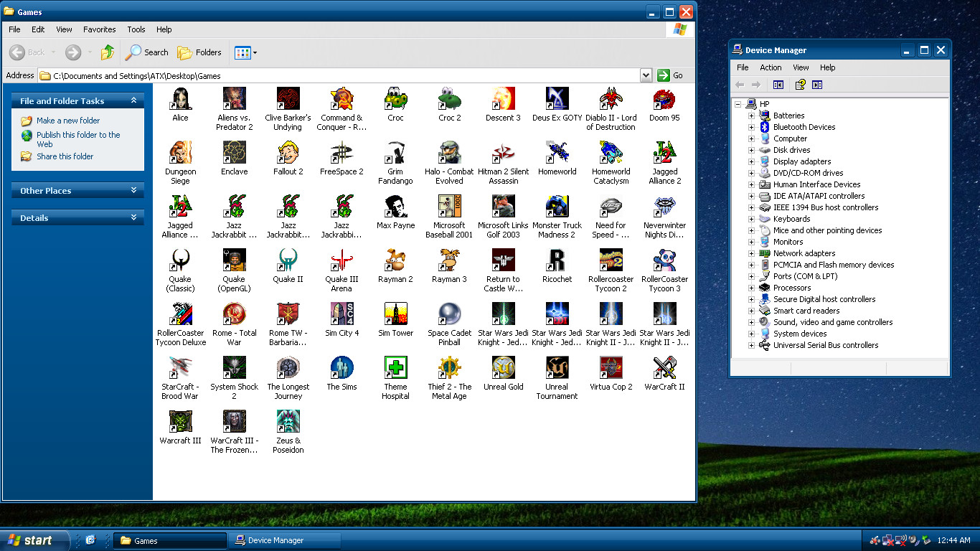Click the Homeworld Cataclysm shortcut
This screenshot has width=980, height=551.
[x=611, y=153]
